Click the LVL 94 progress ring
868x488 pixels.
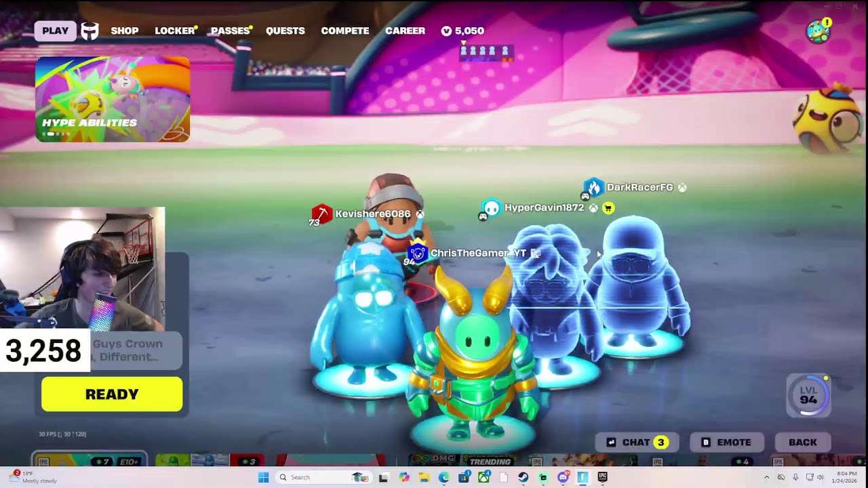(808, 394)
